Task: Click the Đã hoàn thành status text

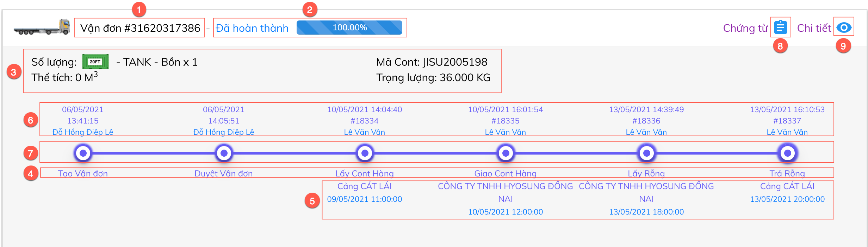Action: click(252, 28)
